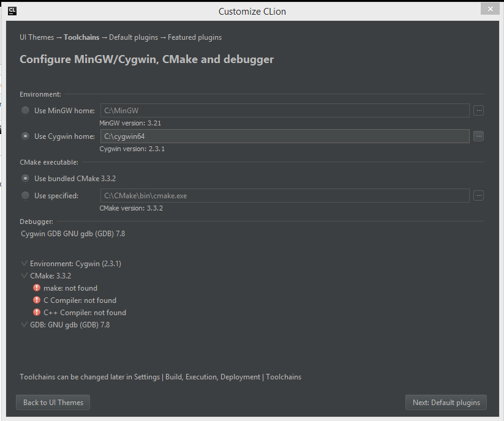Click the 'Toolchains can be changed later' hint
Screen dimensions: 504x421
[x=160, y=377]
